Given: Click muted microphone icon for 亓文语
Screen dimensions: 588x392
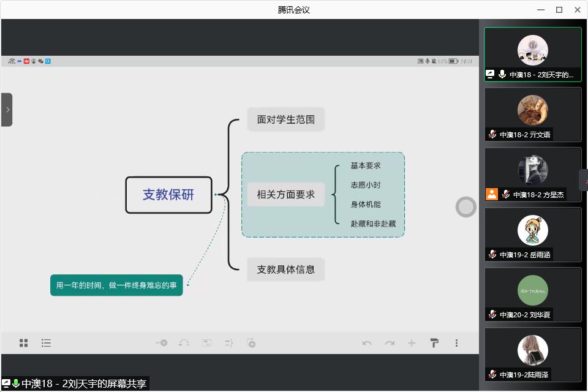Looking at the screenshot, I should [492, 135].
